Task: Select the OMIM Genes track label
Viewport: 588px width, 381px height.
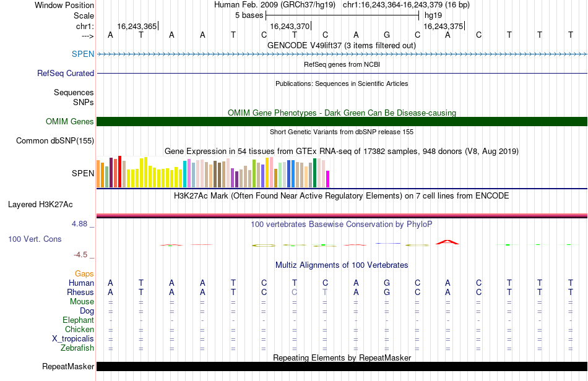Action: pyautogui.click(x=70, y=121)
